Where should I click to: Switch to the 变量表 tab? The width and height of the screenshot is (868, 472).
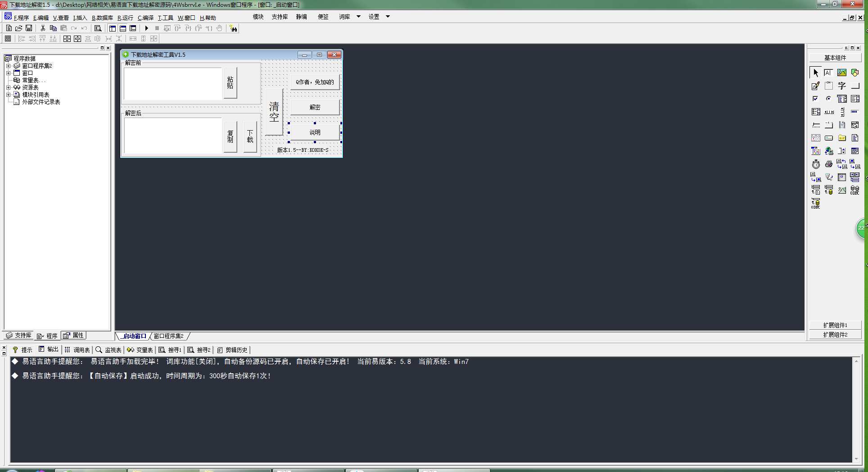coord(140,349)
